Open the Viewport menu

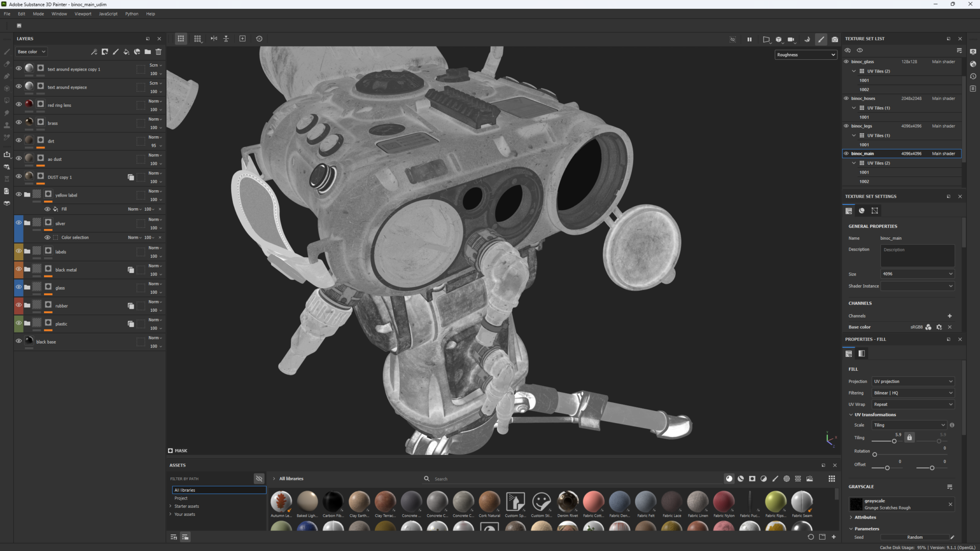click(x=83, y=14)
